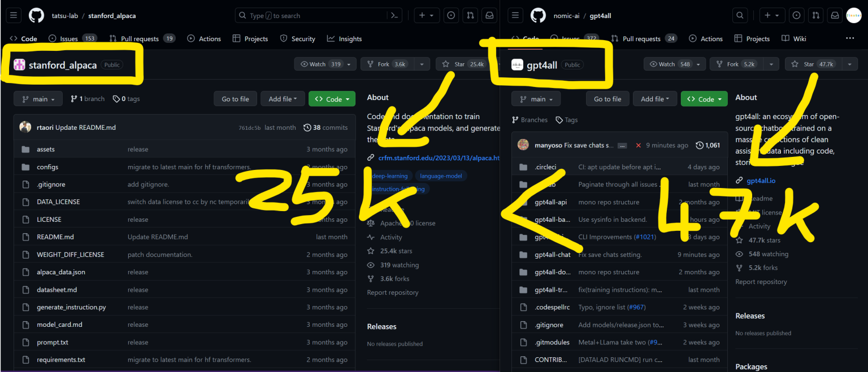Switch to the Insights tab
The width and height of the screenshot is (868, 372).
[x=344, y=38]
